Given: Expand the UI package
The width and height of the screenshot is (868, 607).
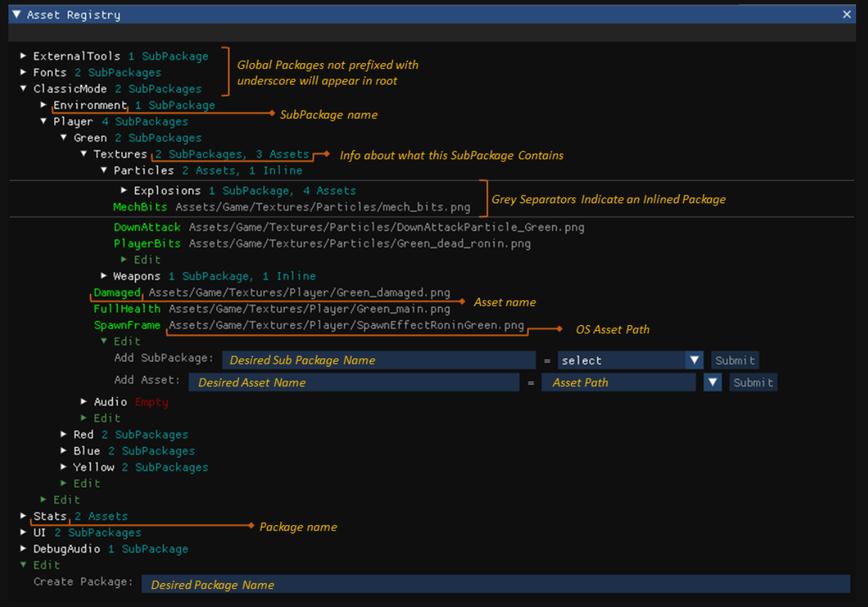Looking at the screenshot, I should tap(23, 532).
